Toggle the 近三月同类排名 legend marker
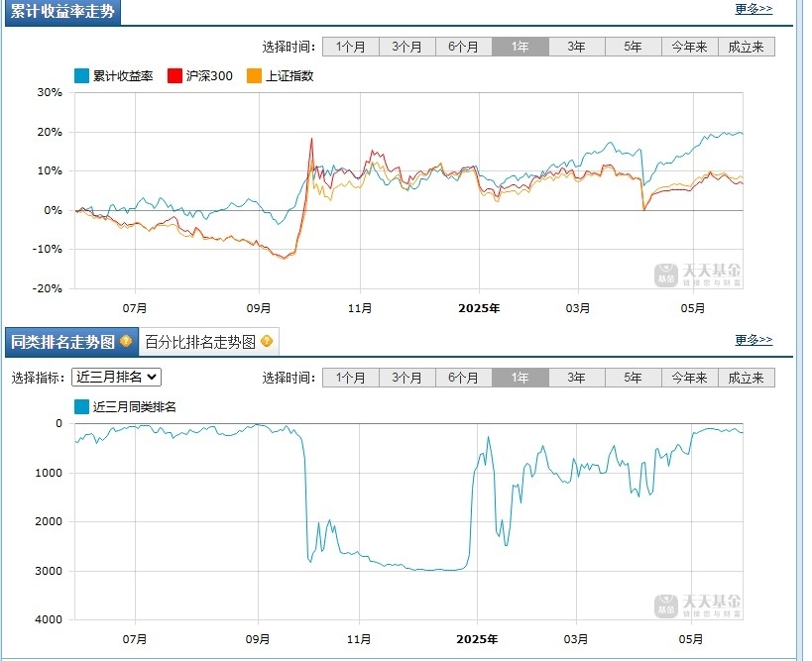Viewport: 812px width, 661px height. click(x=82, y=407)
